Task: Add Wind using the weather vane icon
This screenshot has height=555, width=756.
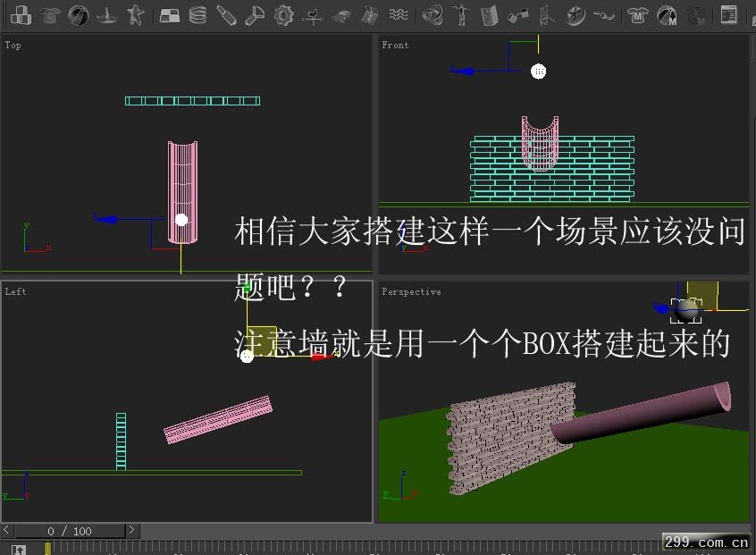Action: pos(313,15)
